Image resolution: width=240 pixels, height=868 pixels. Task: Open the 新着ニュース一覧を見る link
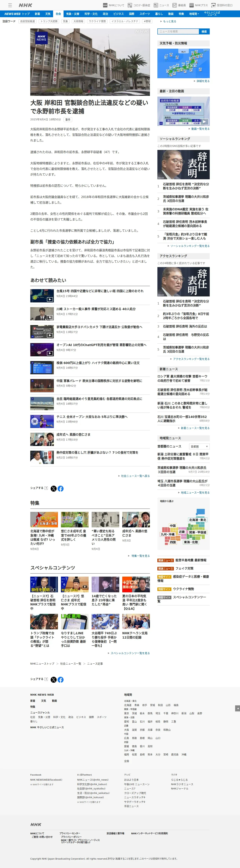[x=193, y=428]
